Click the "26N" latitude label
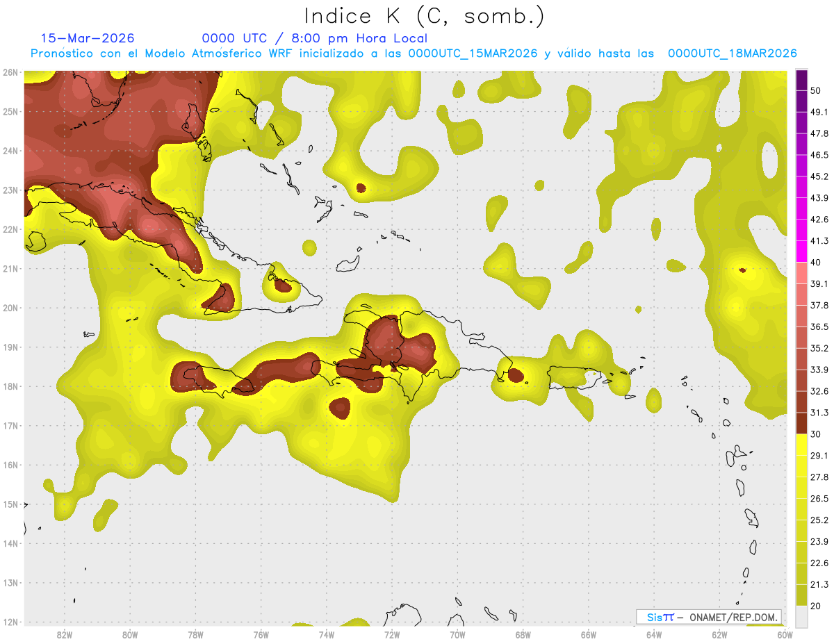This screenshot has height=644, width=834. 10,72
